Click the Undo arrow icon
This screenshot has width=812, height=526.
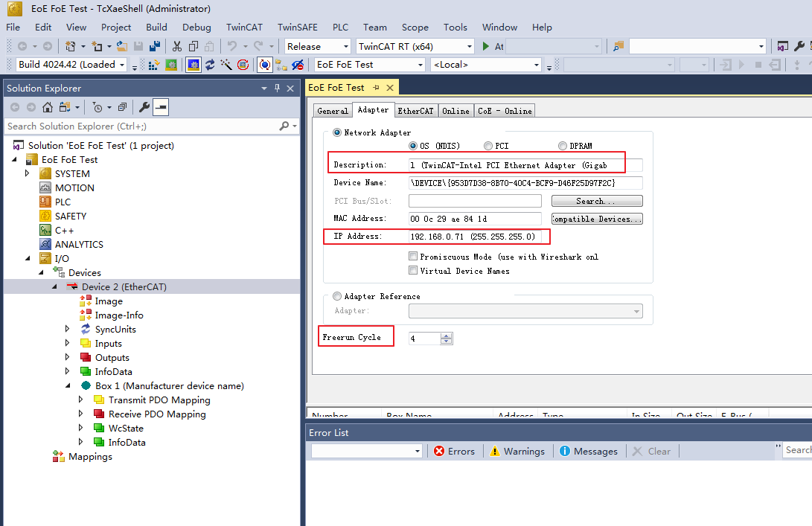[231, 46]
